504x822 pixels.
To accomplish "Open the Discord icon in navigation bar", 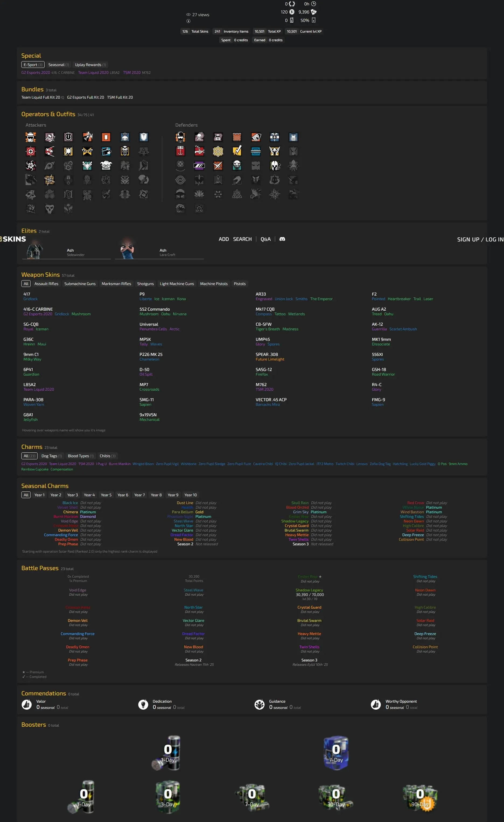I will (282, 239).
